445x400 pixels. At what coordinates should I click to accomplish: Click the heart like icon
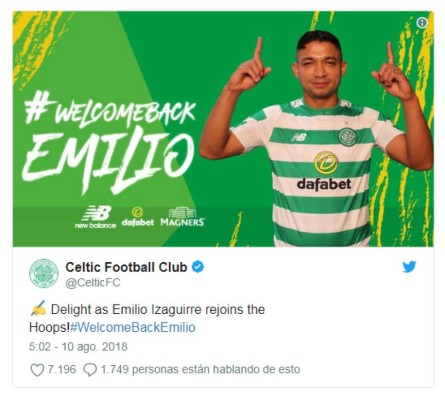(x=37, y=370)
